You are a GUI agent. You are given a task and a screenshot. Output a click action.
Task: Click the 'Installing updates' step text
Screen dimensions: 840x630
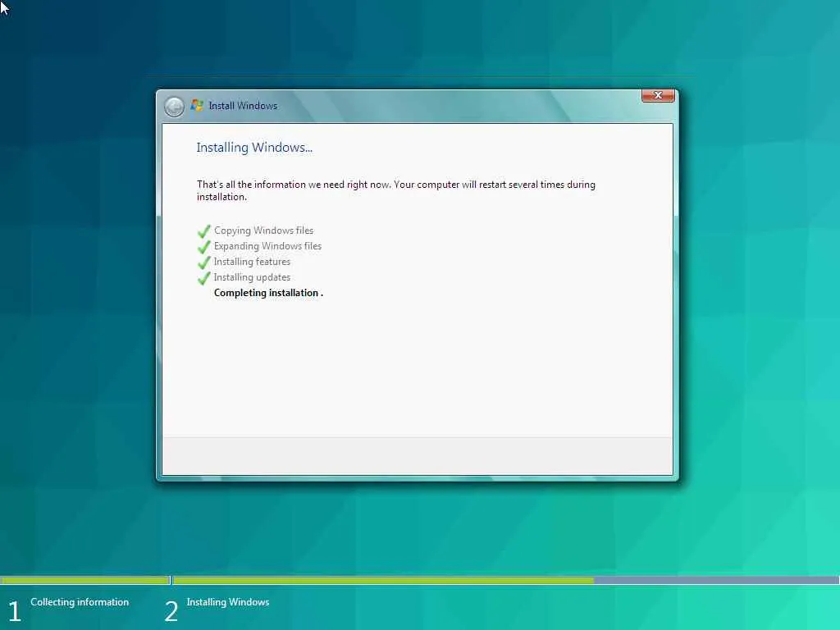(x=252, y=277)
